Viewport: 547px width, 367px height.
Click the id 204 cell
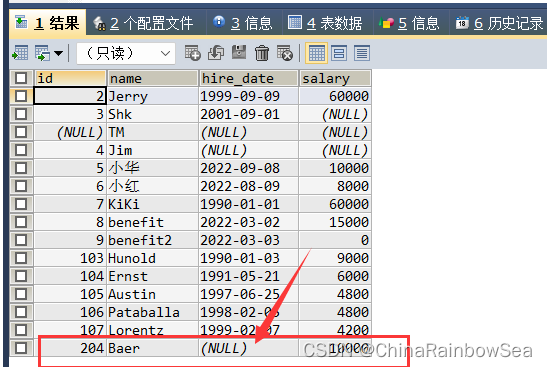(70, 348)
